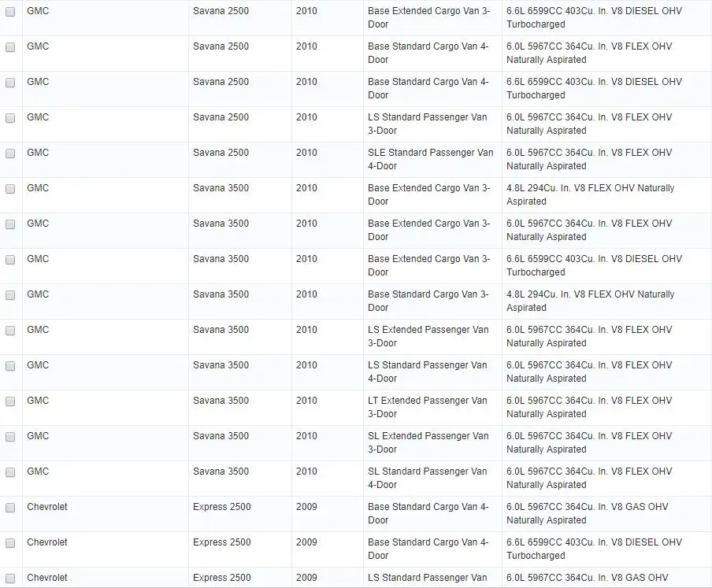Select checkbox for Savana 3500 Base Extended Cargo 6.0L
Image resolution: width=712 pixels, height=588 pixels.
tap(10, 224)
